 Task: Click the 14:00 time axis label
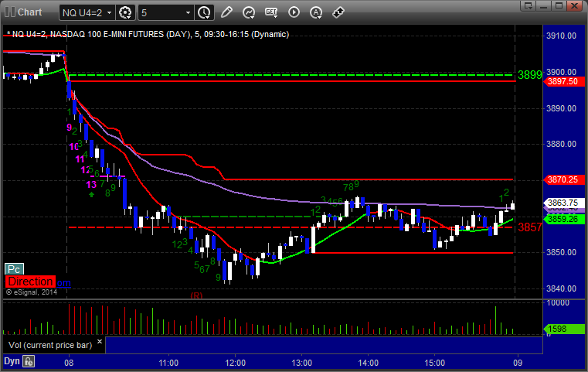(369, 363)
